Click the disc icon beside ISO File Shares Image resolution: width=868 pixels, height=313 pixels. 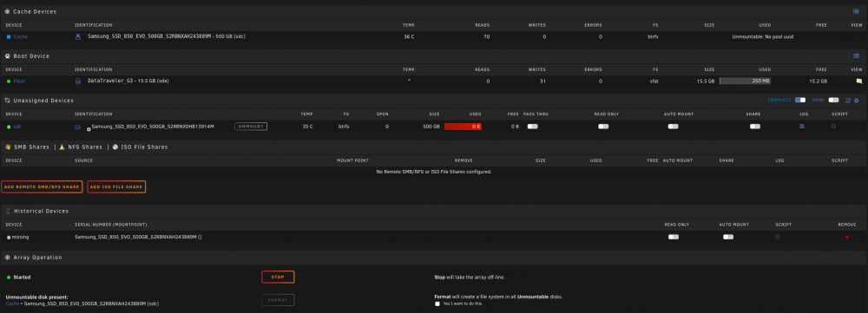tap(115, 147)
